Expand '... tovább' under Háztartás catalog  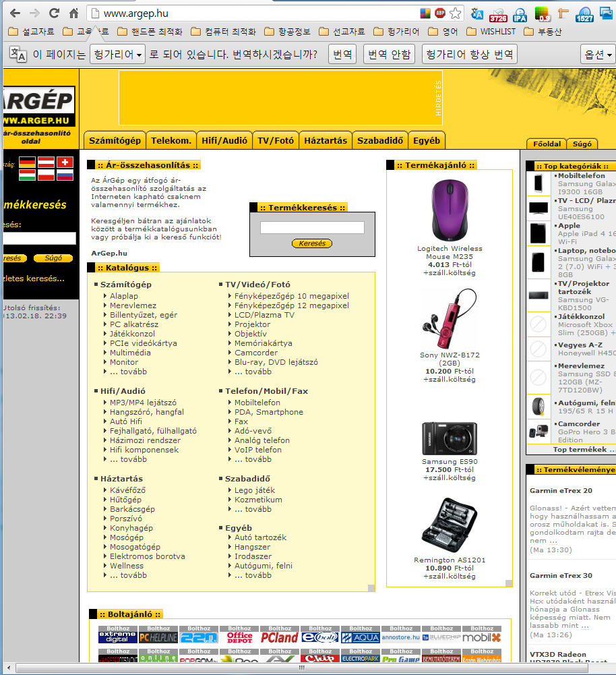pyautogui.click(x=128, y=575)
